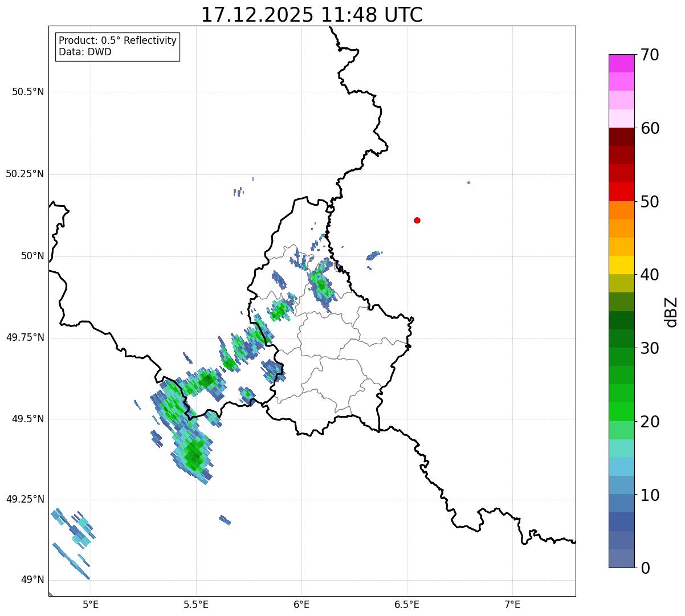Image resolution: width=685 pixels, height=616 pixels.
Task: Click the yellow swatch just above 40 dBZ
Action: (x=621, y=265)
